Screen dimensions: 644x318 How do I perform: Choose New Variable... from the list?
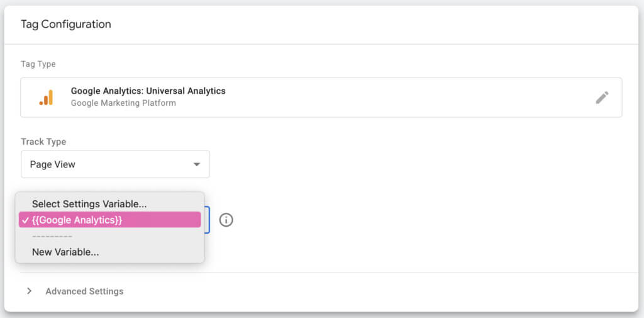pyautogui.click(x=65, y=252)
